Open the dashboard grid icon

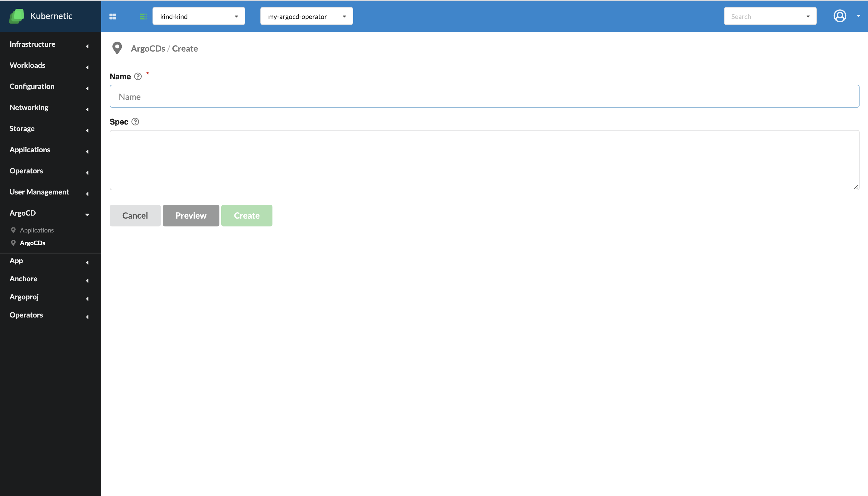point(113,16)
